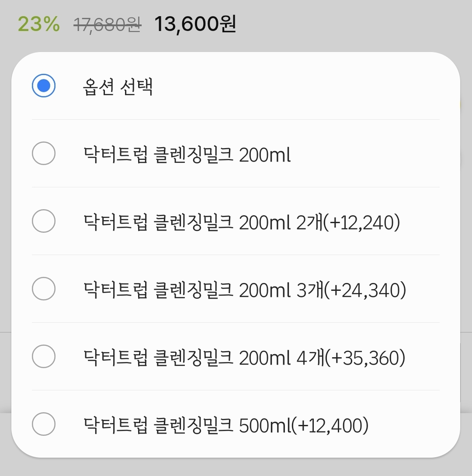Tap the '닥터트럽 클렌징밀크 200ml' option label

187,155
